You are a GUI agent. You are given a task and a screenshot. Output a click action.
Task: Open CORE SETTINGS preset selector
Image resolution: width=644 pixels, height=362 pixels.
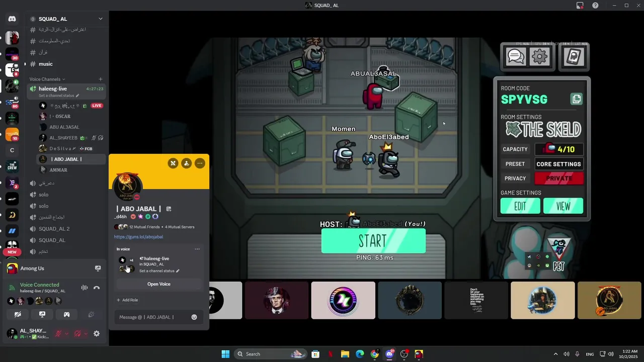[558, 164]
